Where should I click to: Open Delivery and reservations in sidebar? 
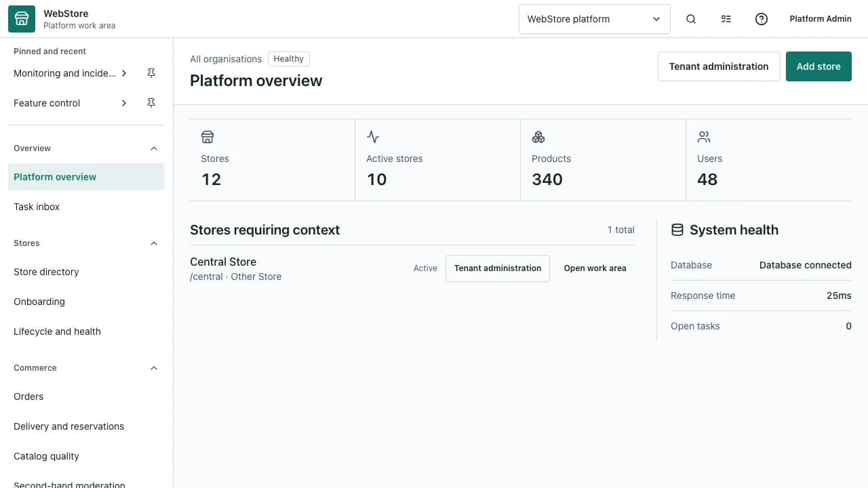coord(86,426)
